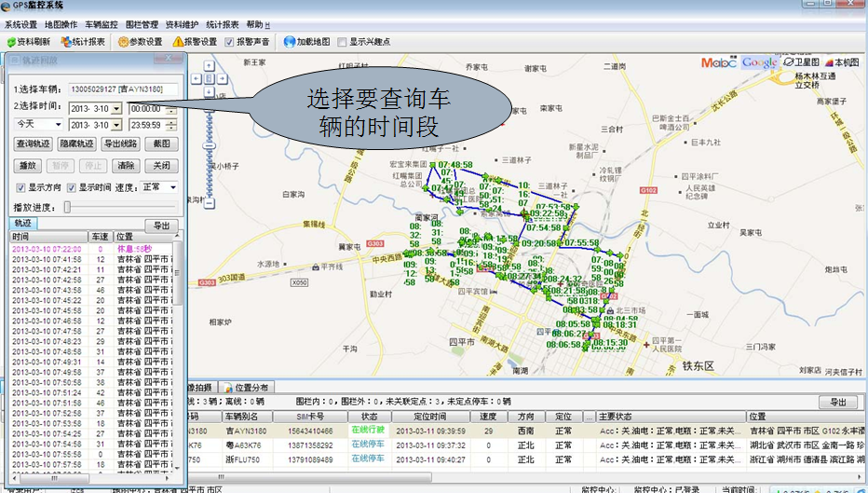Expand the 今天 date range dropdown
This screenshot has height=493, width=868.
point(58,124)
